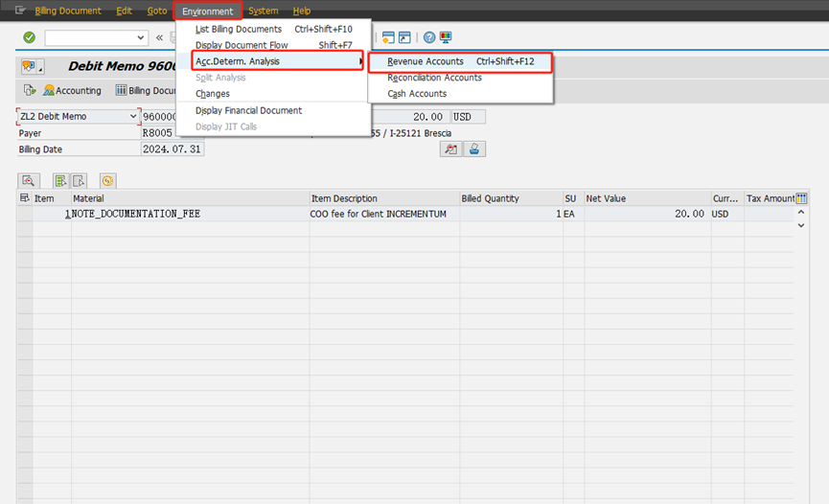Viewport: 829px width, 504px height.
Task: Click the orange circular icon above the item table
Action: [x=106, y=180]
